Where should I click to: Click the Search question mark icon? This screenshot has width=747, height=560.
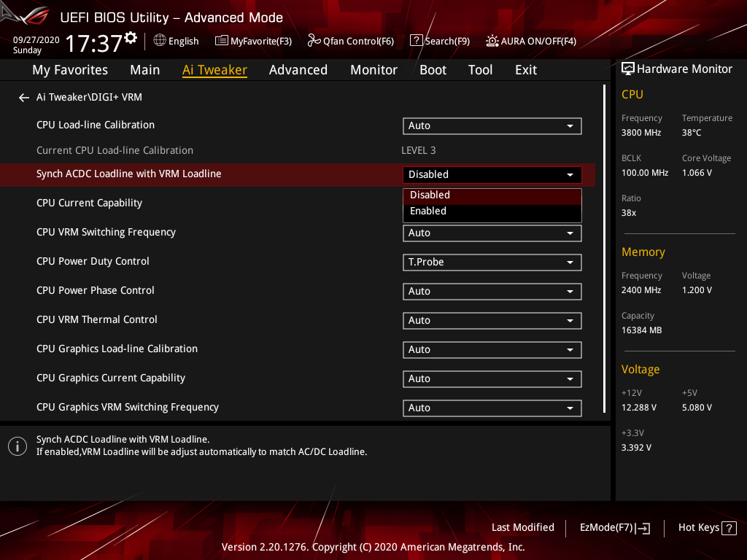click(416, 41)
